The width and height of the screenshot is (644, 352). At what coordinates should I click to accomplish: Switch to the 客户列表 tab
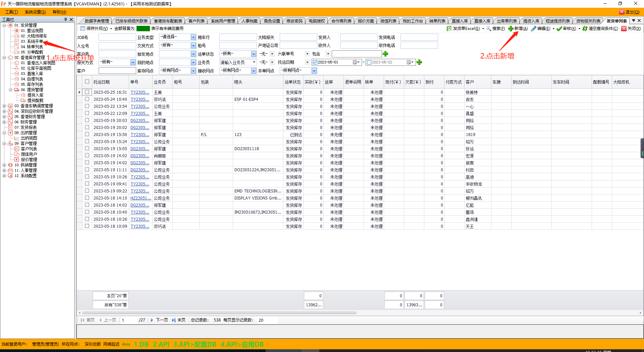click(196, 21)
